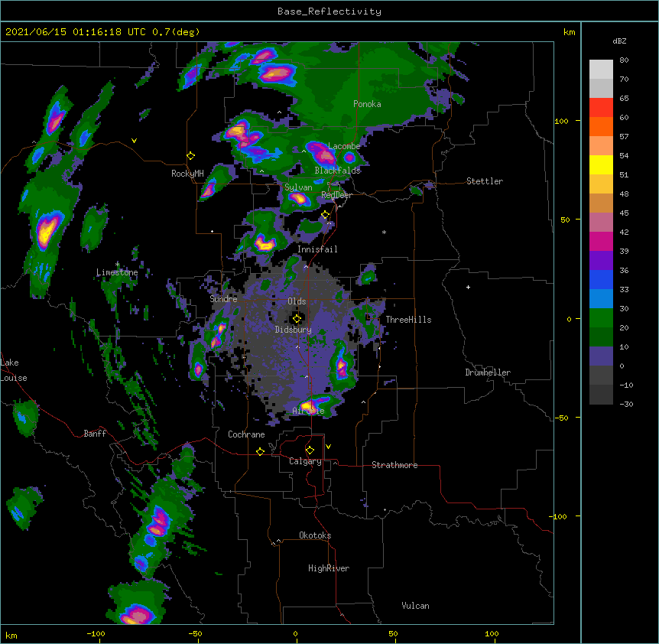Screen dimensions: 659x644
Task: Pick the red swatch between 65 and 60
Action: click(601, 107)
